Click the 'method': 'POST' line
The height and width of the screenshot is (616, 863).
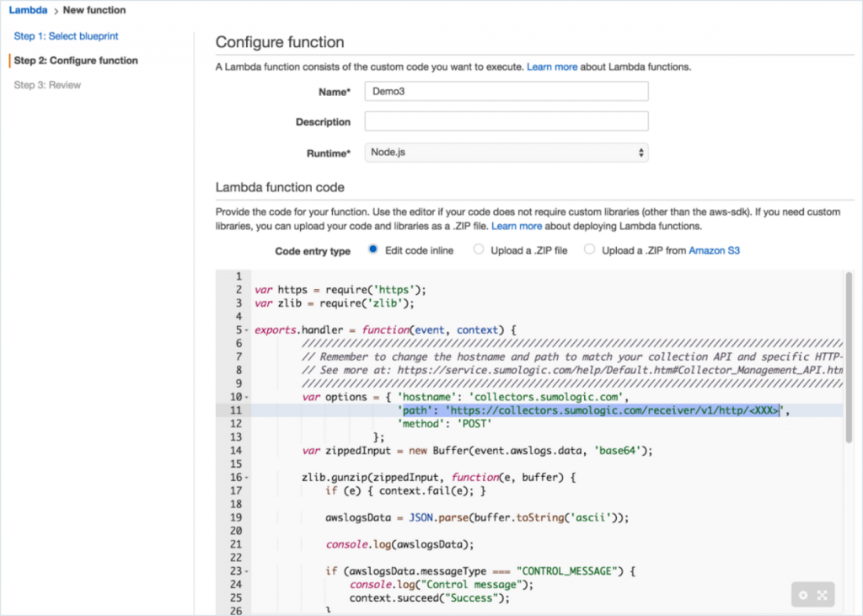coord(444,424)
